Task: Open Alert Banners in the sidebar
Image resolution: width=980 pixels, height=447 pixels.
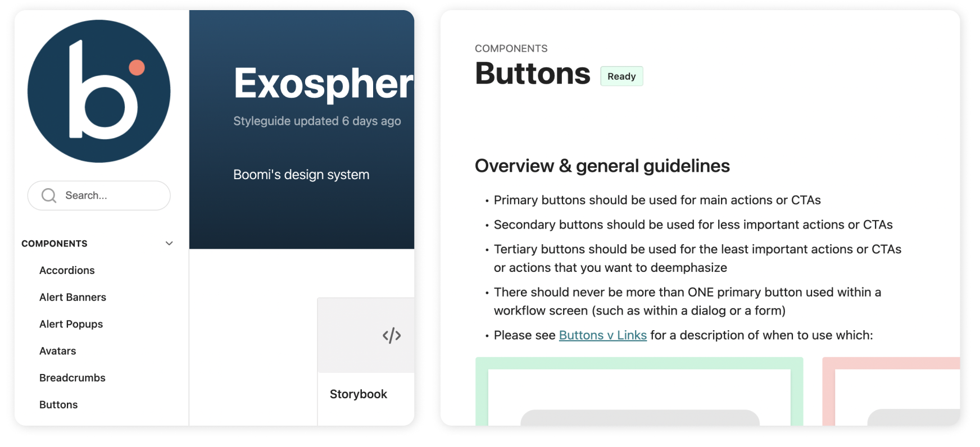Action: [x=72, y=297]
